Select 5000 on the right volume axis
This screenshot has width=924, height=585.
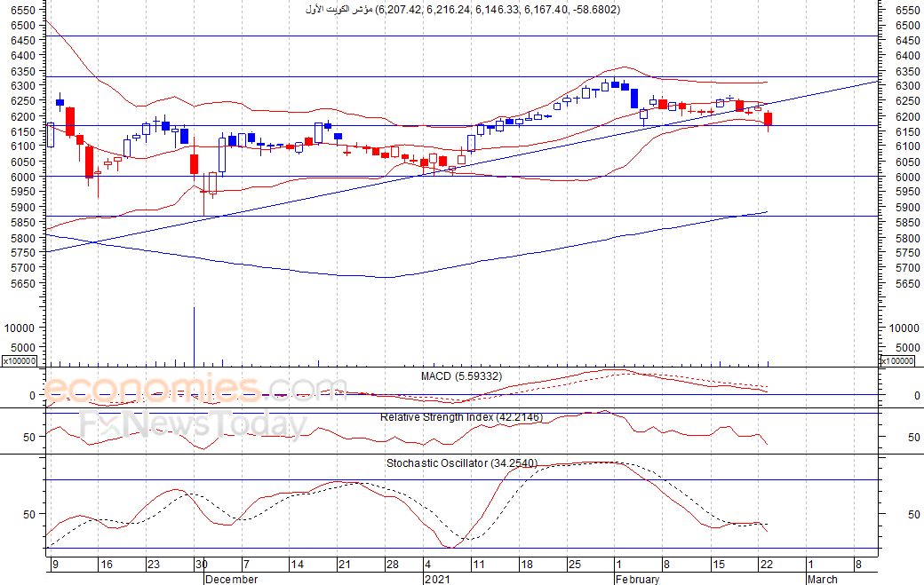click(x=907, y=347)
